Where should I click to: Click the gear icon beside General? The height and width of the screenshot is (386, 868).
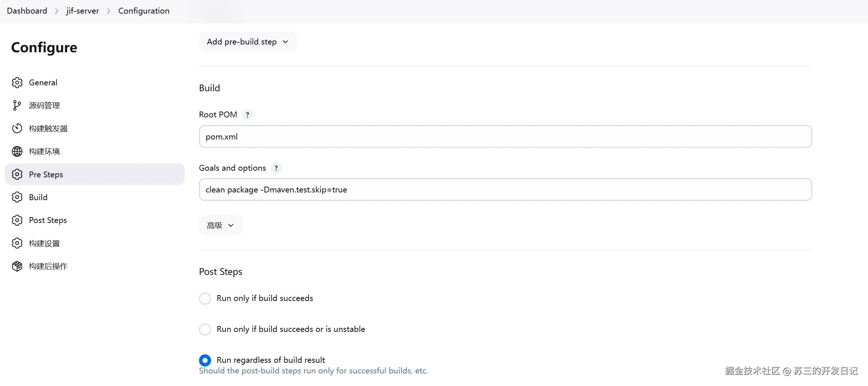17,82
